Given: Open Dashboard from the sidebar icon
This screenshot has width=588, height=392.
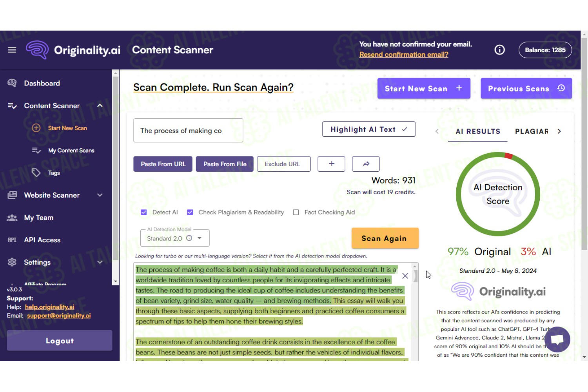Looking at the screenshot, I should 12,83.
